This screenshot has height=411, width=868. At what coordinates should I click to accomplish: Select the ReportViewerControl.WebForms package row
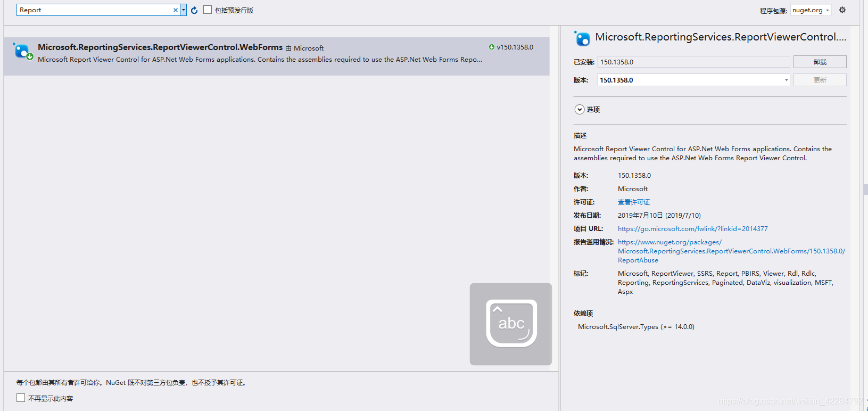pyautogui.click(x=276, y=56)
